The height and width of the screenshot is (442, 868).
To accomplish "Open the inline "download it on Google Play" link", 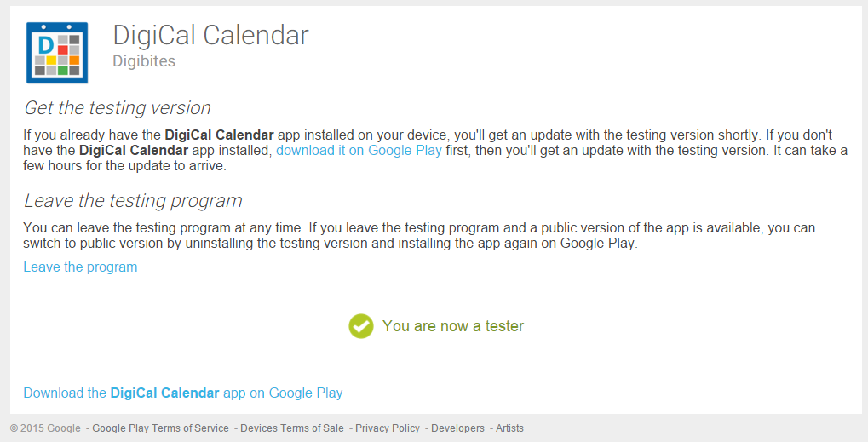I will click(x=359, y=151).
